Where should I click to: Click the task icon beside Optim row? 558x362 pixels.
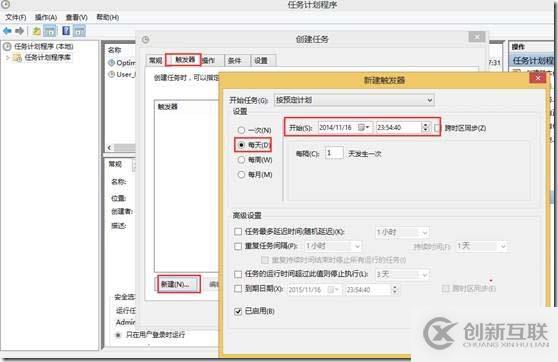111,63
